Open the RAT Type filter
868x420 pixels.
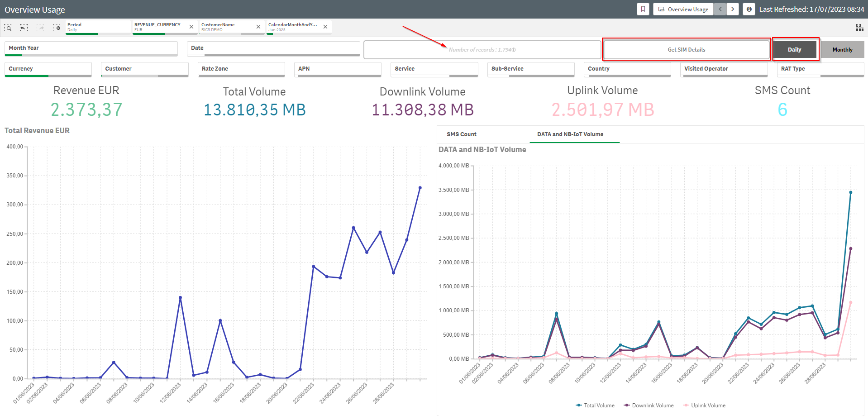pos(820,69)
